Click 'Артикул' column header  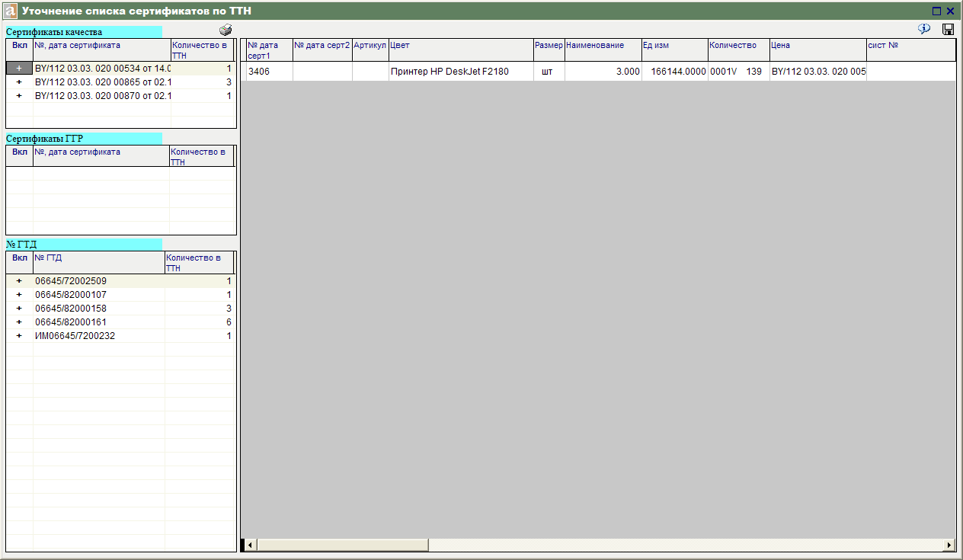click(370, 50)
